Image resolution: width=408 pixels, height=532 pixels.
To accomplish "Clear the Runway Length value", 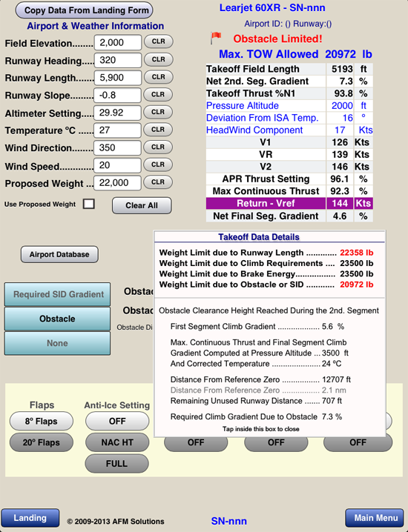I will (158, 77).
